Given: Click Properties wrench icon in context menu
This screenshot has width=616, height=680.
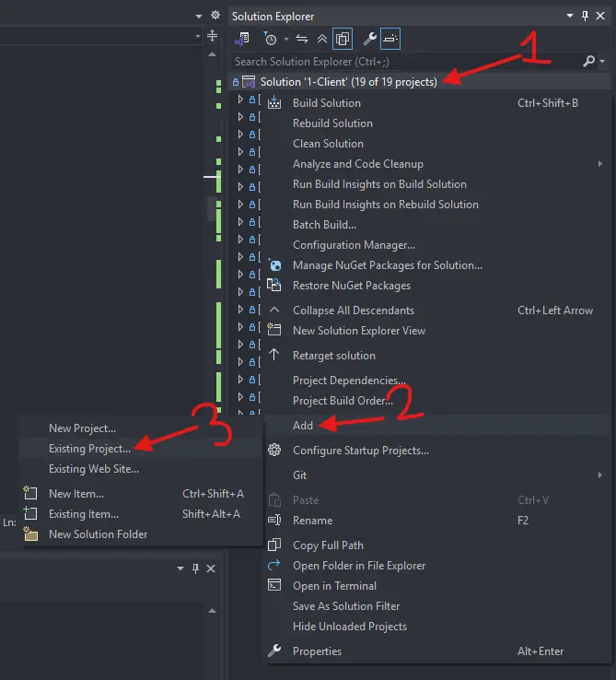Looking at the screenshot, I should pos(274,651).
